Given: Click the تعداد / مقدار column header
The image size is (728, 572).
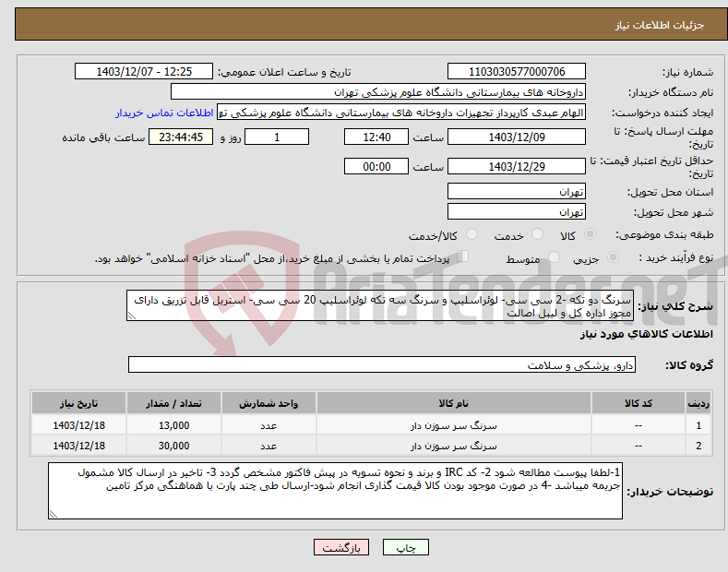Looking at the screenshot, I should click(x=173, y=403).
